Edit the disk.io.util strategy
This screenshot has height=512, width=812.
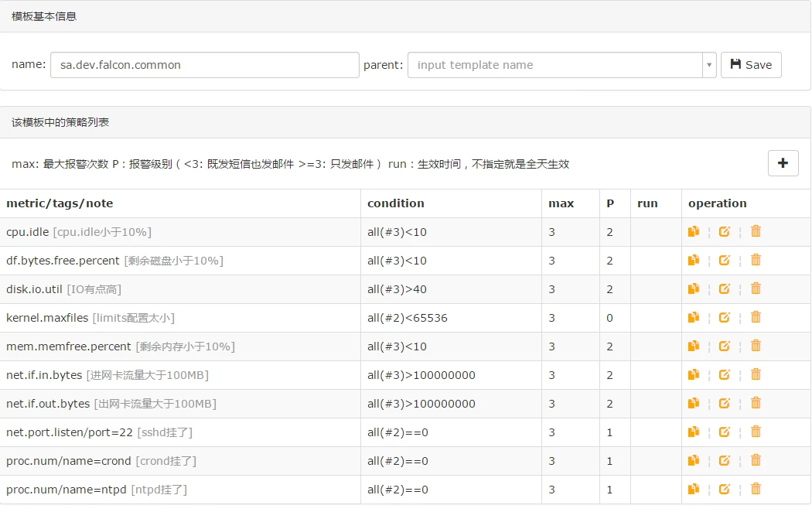click(x=725, y=288)
